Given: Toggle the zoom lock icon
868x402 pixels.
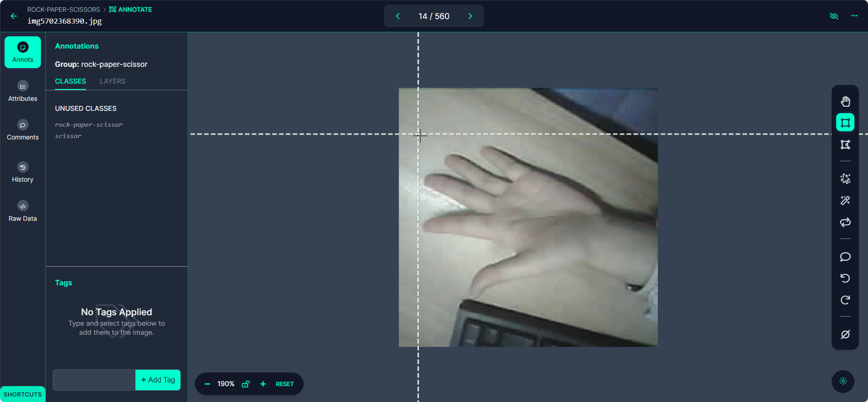Looking at the screenshot, I should (245, 384).
